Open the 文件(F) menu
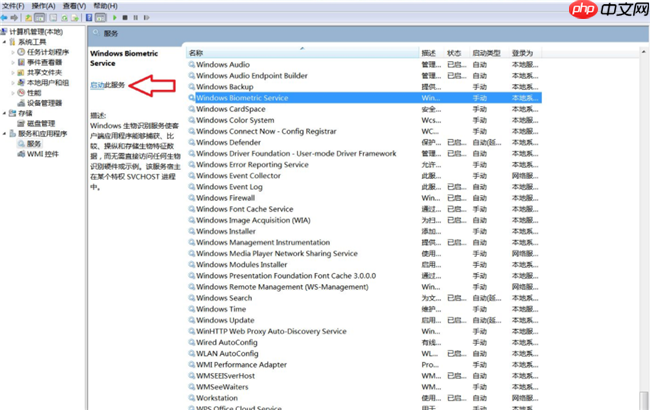Image resolution: width=650 pixels, height=410 pixels. (13, 6)
